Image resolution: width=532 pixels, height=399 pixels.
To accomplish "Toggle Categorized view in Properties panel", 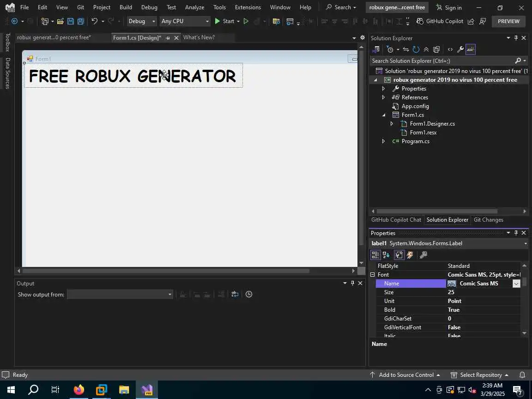I will pos(375,255).
